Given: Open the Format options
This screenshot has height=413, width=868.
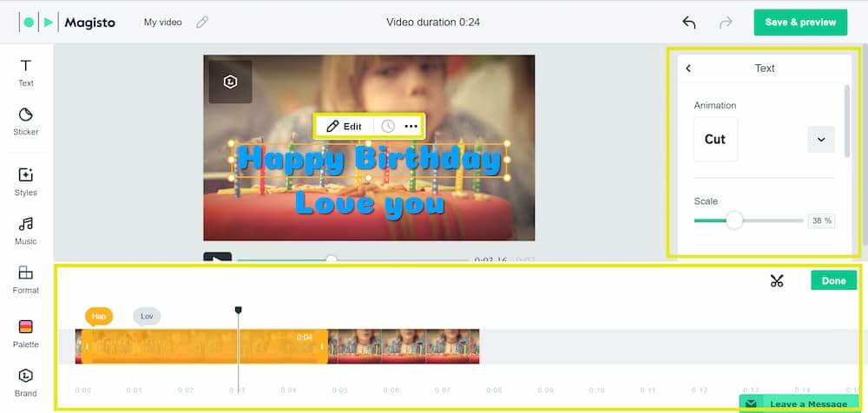Looking at the screenshot, I should pos(26,279).
